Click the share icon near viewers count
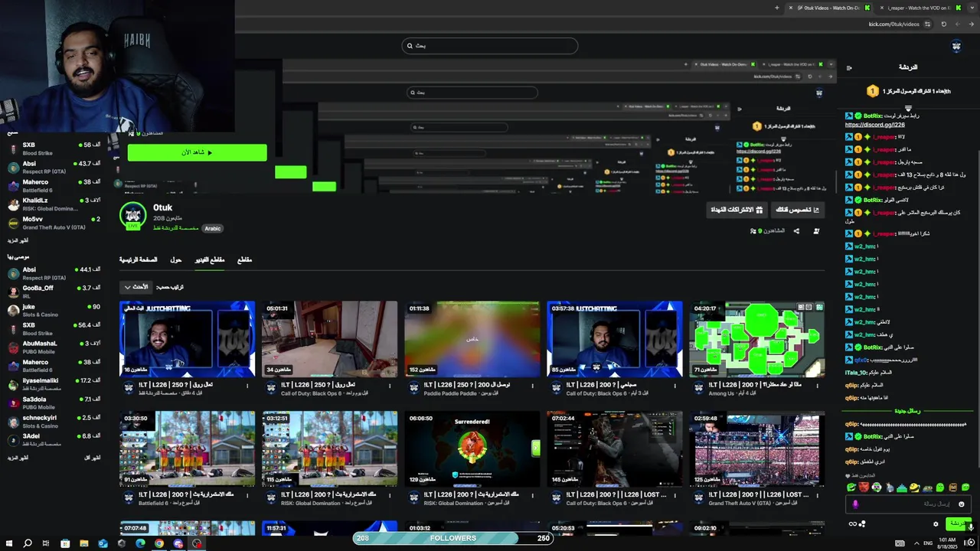Viewport: 980px width, 551px height. [796, 230]
